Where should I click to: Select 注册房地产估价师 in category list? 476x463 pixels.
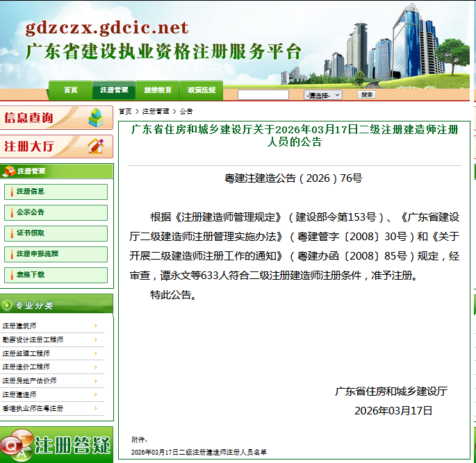[x=29, y=381]
